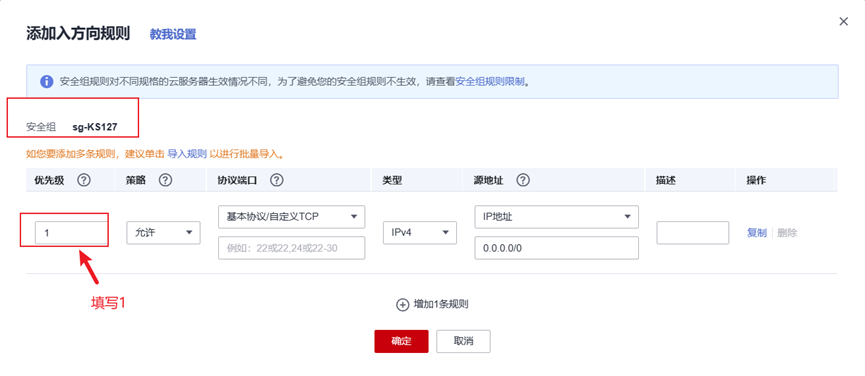Open the IPv4 type dropdown
The image size is (865, 376).
[x=420, y=233]
